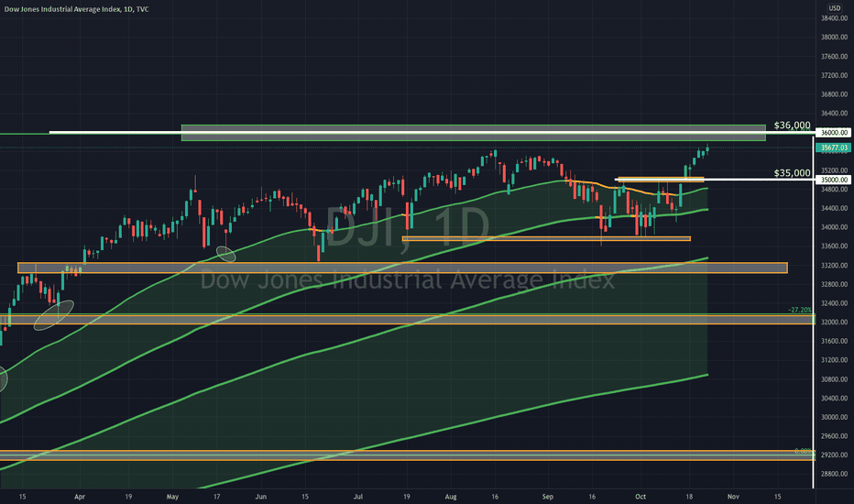Click the 32800.00 price axis label
The image size is (854, 504).
(x=834, y=284)
